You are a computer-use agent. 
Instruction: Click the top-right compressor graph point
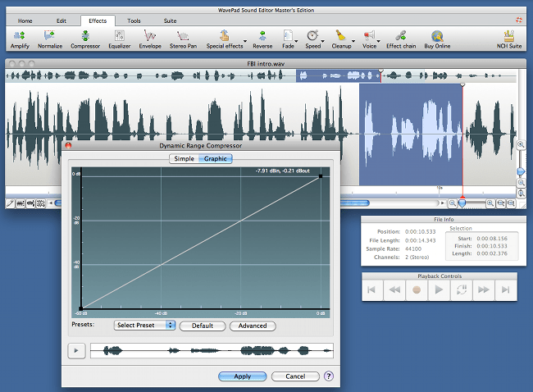point(321,176)
